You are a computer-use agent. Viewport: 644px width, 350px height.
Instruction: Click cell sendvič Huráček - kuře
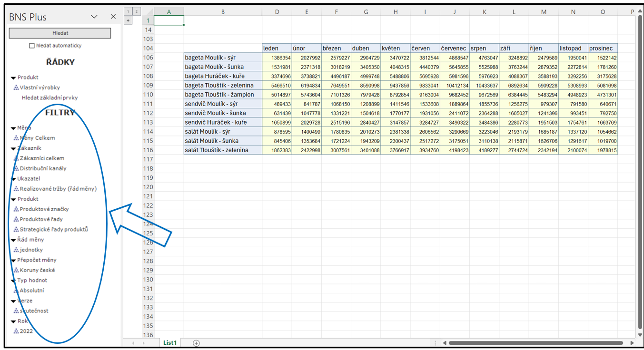pyautogui.click(x=223, y=122)
